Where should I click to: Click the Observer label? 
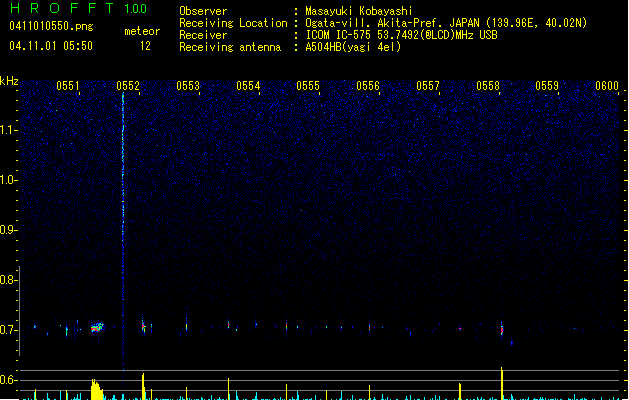[x=203, y=11]
